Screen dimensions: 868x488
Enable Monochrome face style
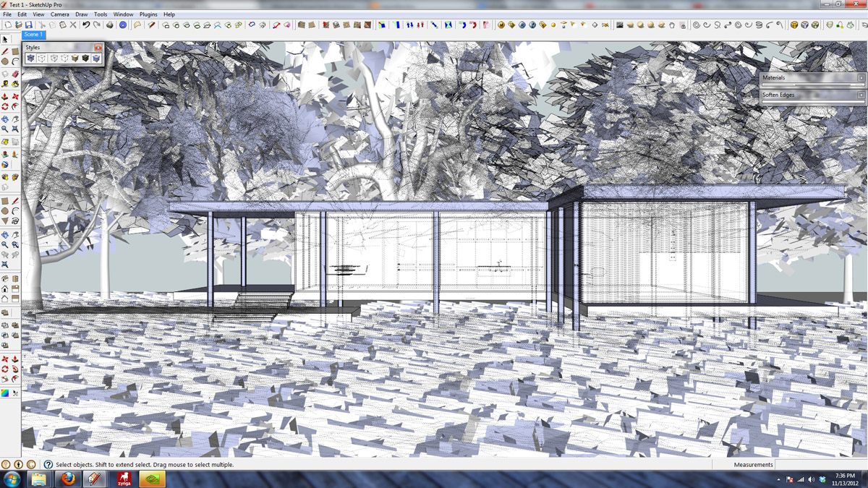tap(96, 58)
